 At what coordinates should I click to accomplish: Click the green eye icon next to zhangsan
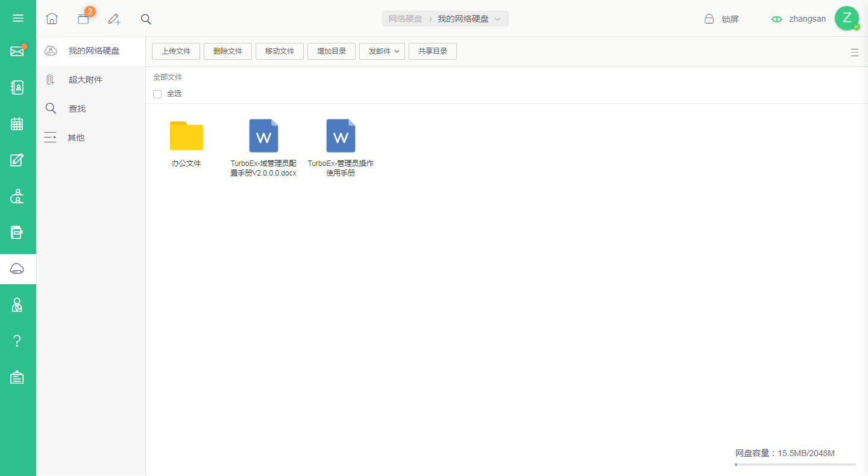click(x=777, y=19)
